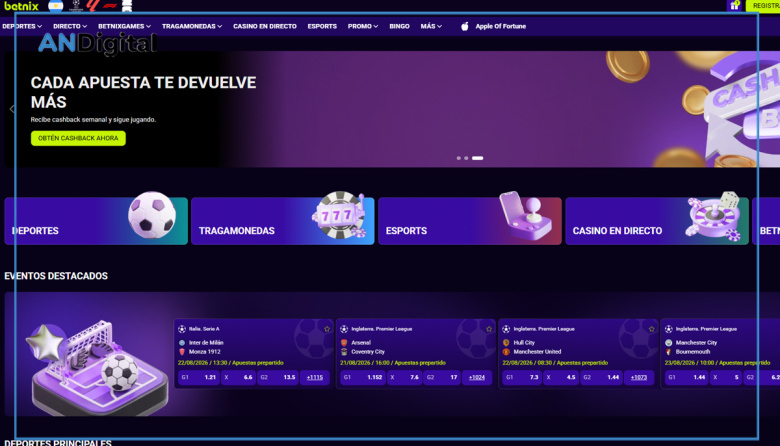The height and width of the screenshot is (446, 780).
Task: Bet on draw X 6.6 Inter match
Action: point(238,377)
